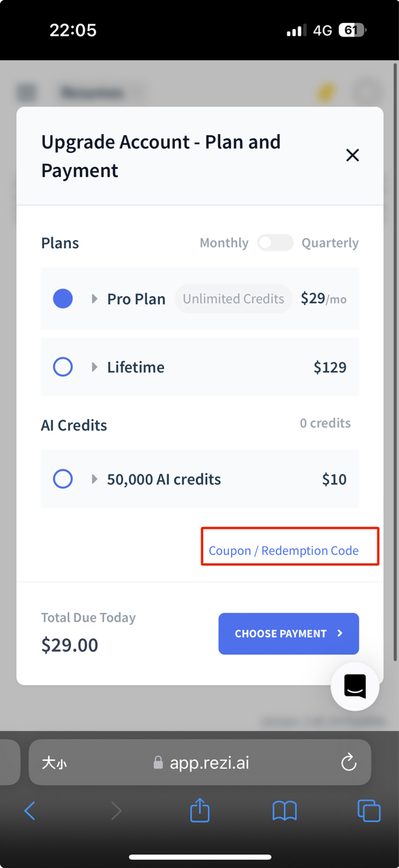The width and height of the screenshot is (399, 868).
Task: Open Safari tabs overview icon
Action: (x=369, y=810)
